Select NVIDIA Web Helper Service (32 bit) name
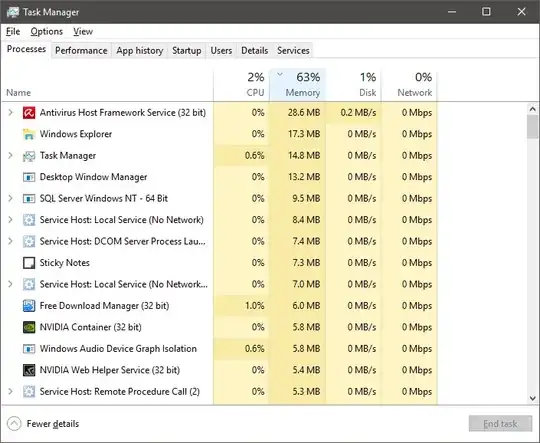540x443 pixels. pos(110,370)
